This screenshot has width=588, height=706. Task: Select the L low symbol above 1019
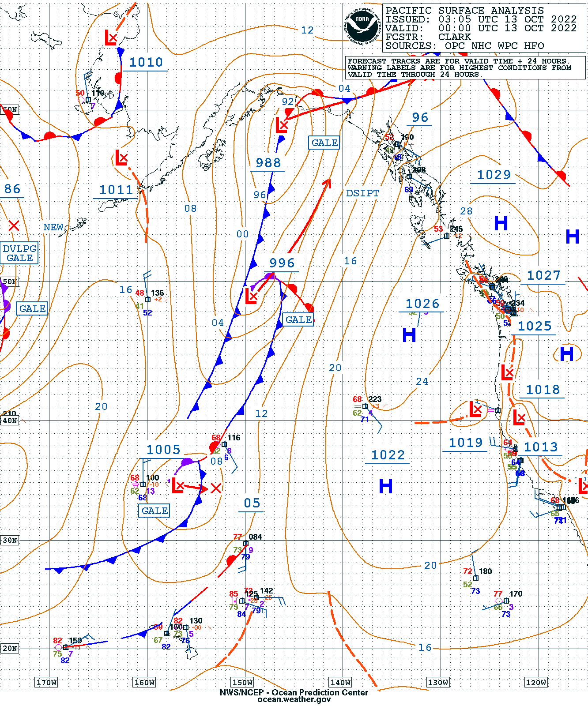[475, 409]
